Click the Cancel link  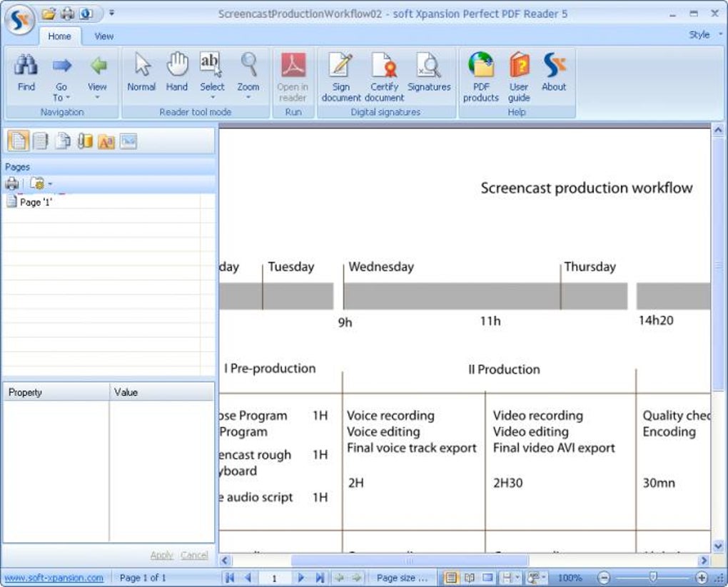point(194,555)
